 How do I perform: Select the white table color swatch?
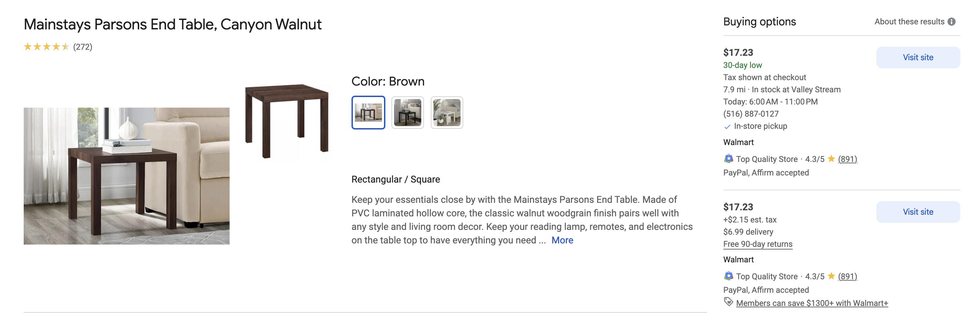447,113
